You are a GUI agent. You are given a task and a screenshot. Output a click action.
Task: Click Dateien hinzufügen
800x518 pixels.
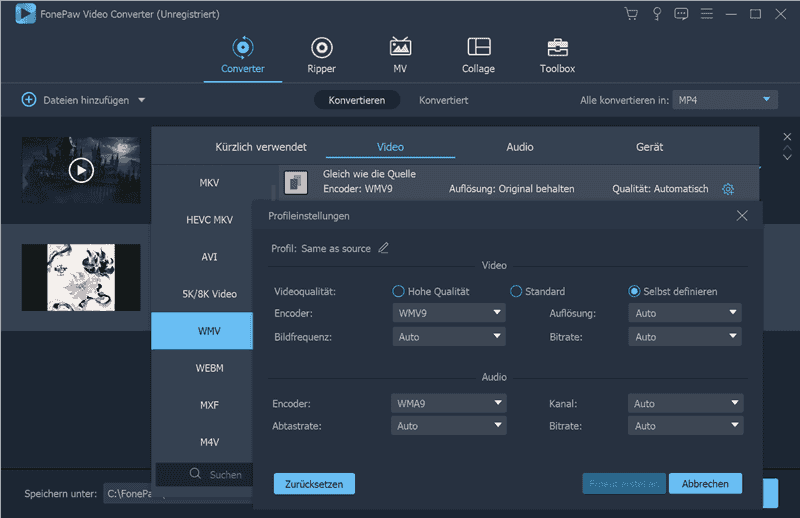tap(86, 100)
